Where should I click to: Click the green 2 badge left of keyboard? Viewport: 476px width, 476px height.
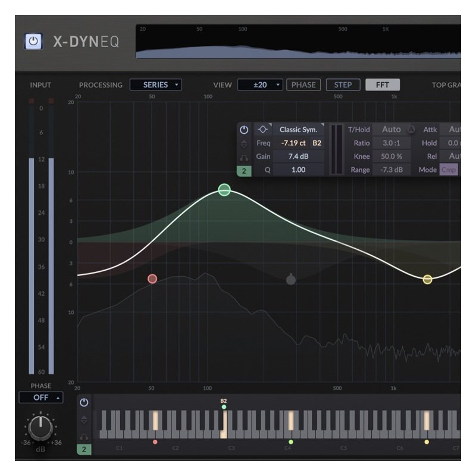(84, 449)
